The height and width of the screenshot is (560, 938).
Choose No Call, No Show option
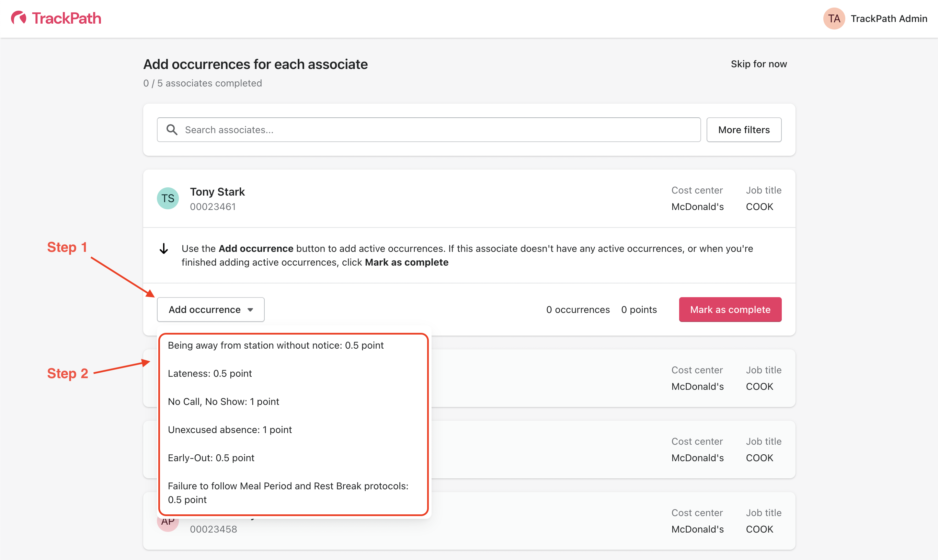(x=224, y=401)
